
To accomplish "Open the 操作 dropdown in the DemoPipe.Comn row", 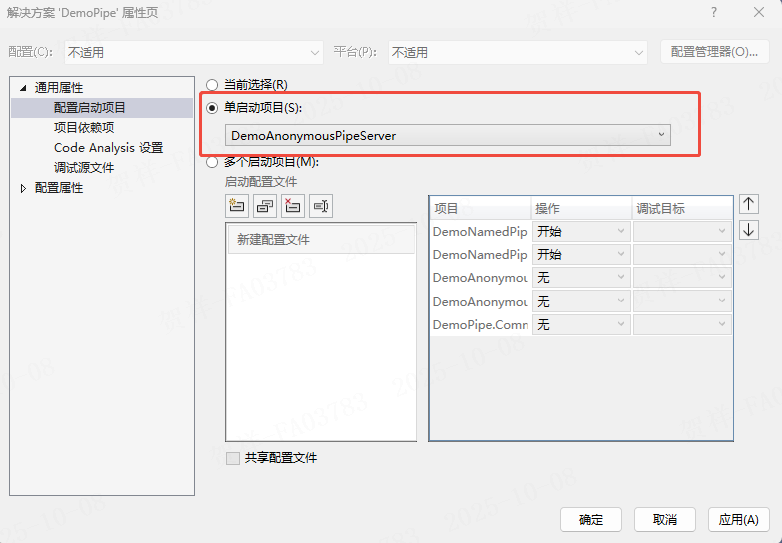I will click(581, 325).
